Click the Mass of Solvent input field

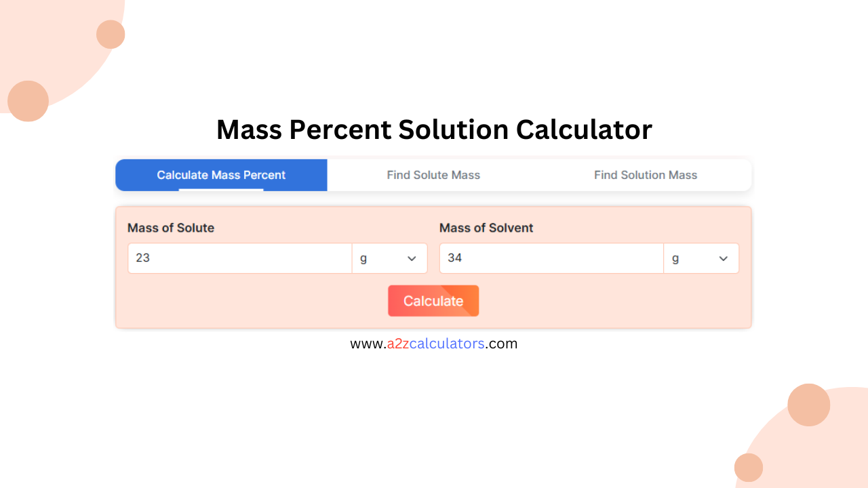click(551, 258)
